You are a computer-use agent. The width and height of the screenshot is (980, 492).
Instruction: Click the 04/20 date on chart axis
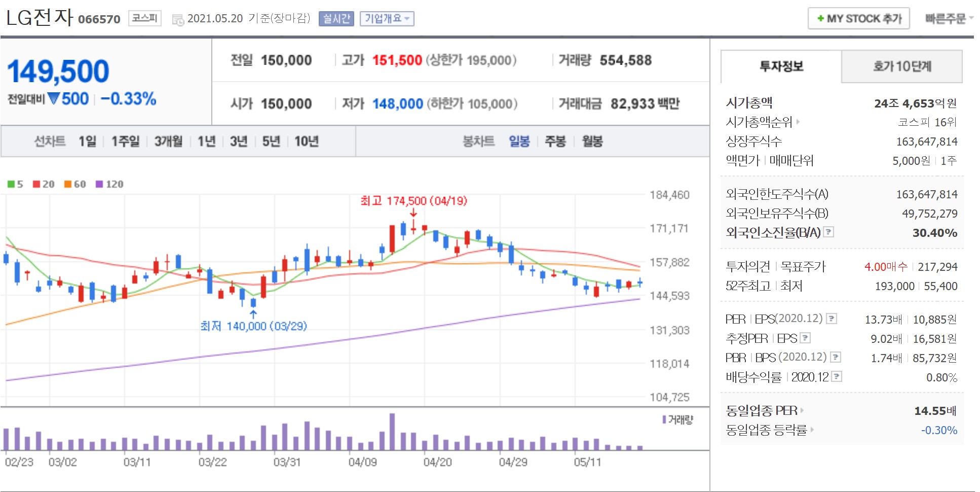[437, 462]
